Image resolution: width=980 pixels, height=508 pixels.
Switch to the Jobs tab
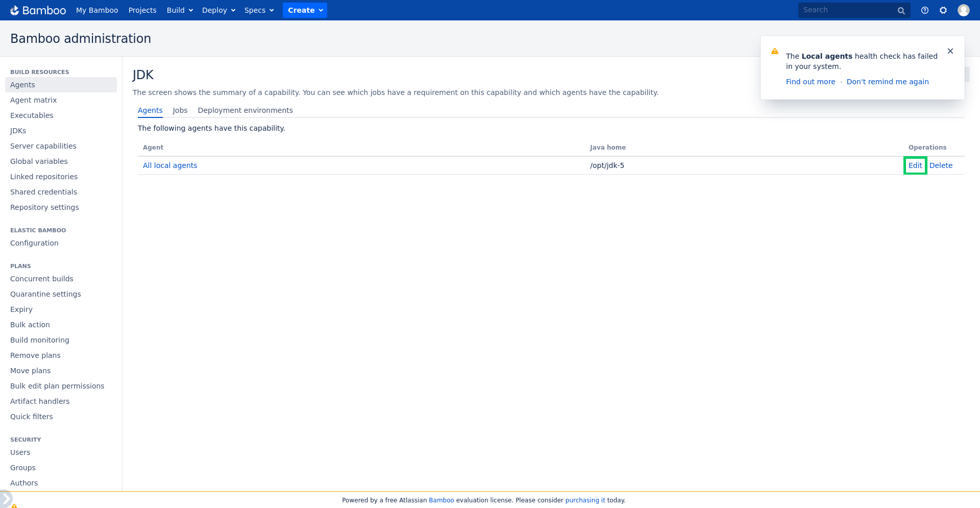pyautogui.click(x=180, y=110)
